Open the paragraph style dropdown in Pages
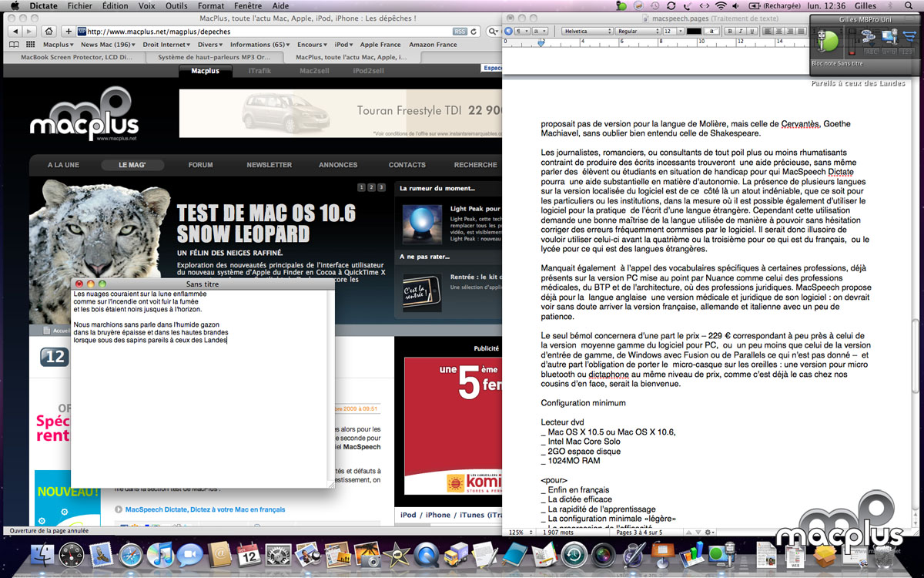The height and width of the screenshot is (578, 924). pyautogui.click(x=522, y=31)
